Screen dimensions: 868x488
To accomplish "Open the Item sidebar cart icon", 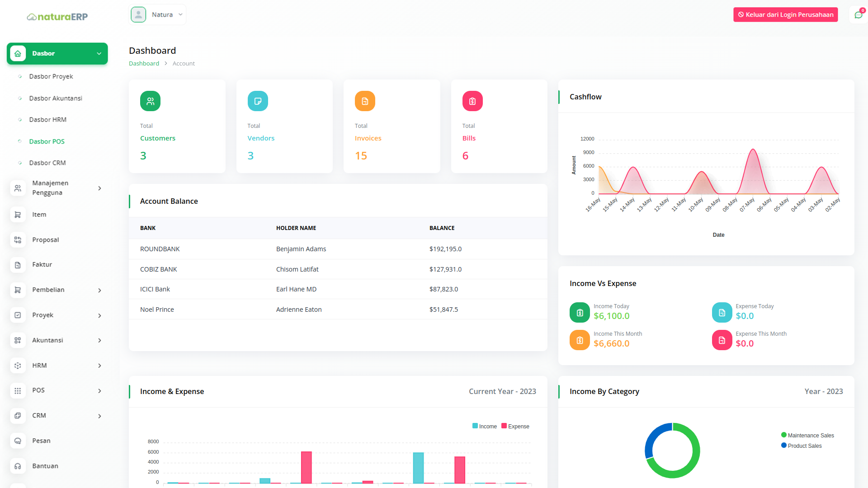I will coord(18,215).
